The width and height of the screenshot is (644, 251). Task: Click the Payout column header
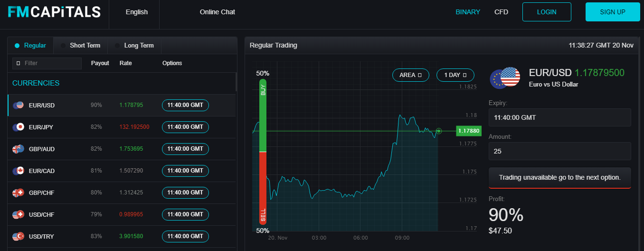click(x=100, y=63)
